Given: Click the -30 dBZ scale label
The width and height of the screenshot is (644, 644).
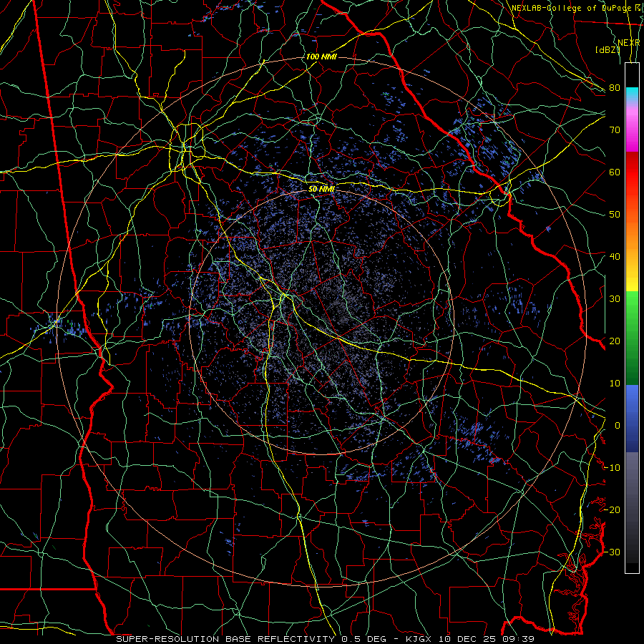Looking at the screenshot, I should click(x=613, y=552).
